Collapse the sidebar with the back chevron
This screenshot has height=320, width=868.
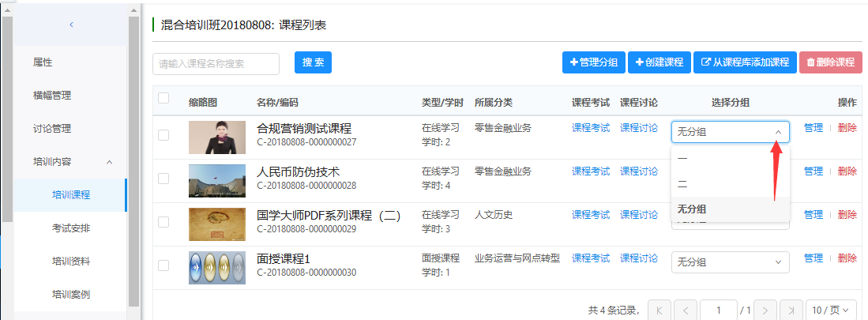(x=71, y=25)
